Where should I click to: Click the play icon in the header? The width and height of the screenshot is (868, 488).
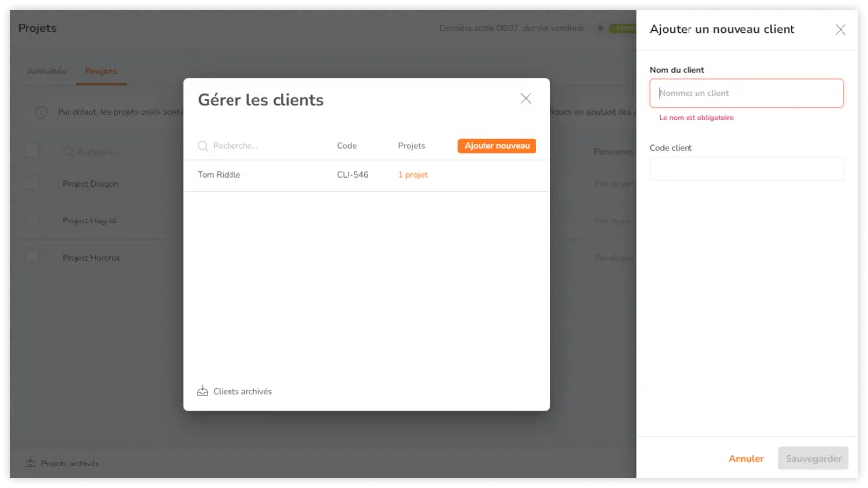(x=600, y=28)
